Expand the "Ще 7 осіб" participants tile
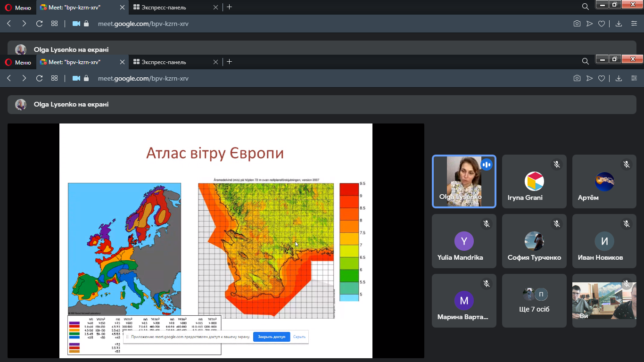The image size is (644, 362). coord(534,301)
